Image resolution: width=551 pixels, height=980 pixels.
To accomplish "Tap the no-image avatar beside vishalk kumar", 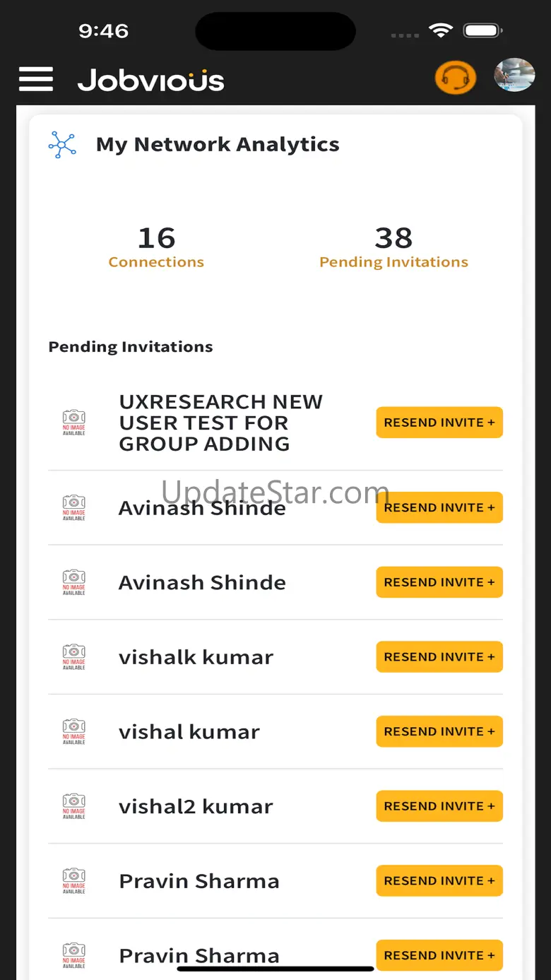I will [74, 657].
